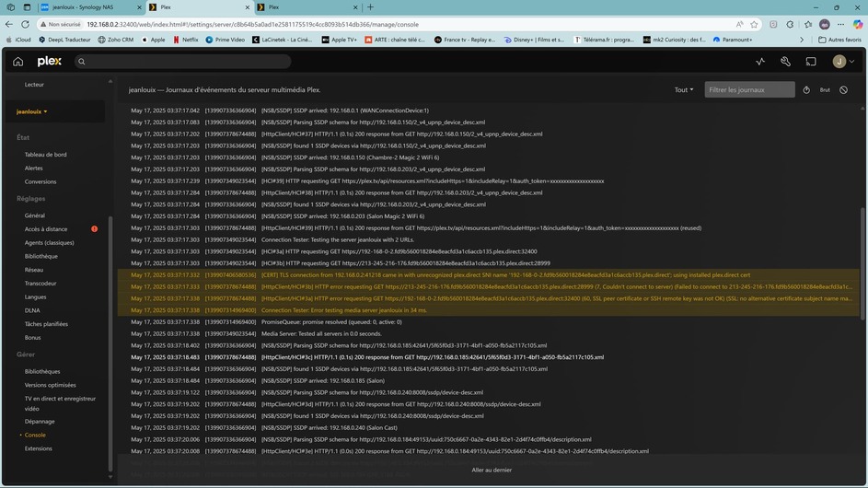Open Disney+ bookmark
This screenshot has height=488, width=868.
(x=534, y=40)
